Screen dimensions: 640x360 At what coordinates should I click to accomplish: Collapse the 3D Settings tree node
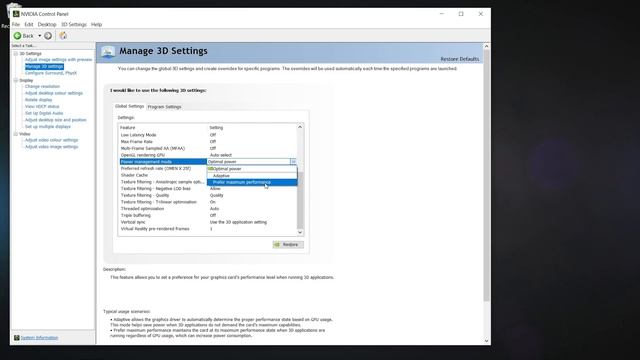[x=16, y=53]
